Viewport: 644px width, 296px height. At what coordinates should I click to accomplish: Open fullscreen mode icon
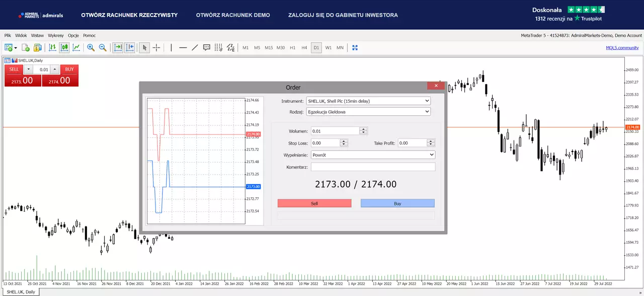(x=355, y=47)
